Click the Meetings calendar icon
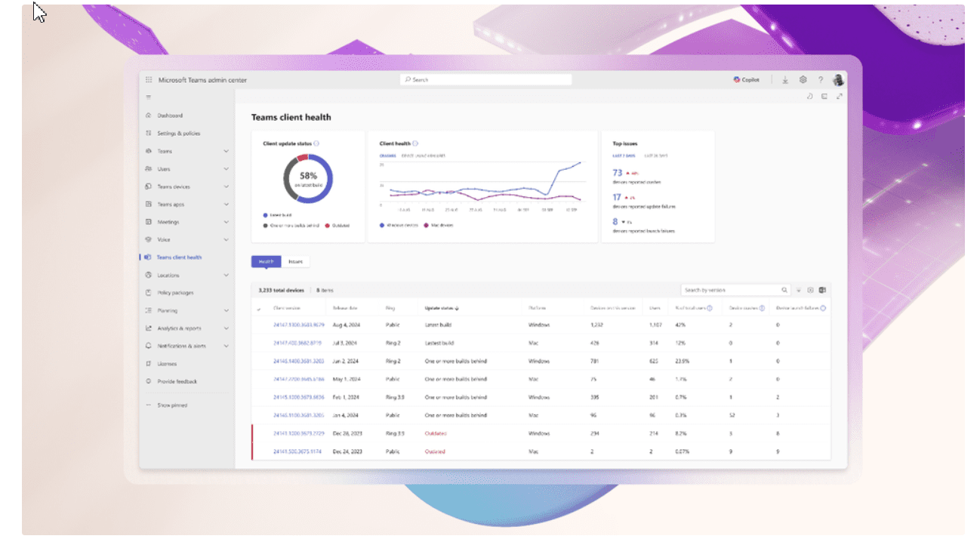Viewport: 980px width, 542px height. coord(149,222)
